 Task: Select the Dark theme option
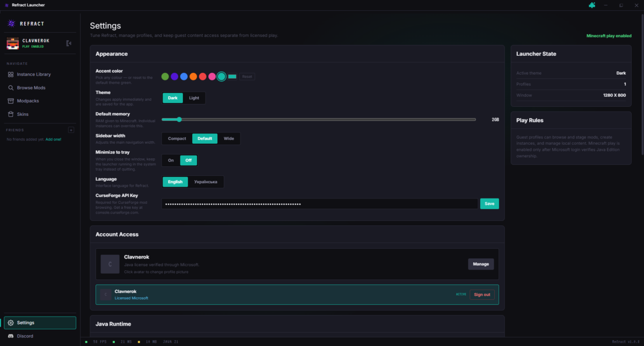click(173, 98)
